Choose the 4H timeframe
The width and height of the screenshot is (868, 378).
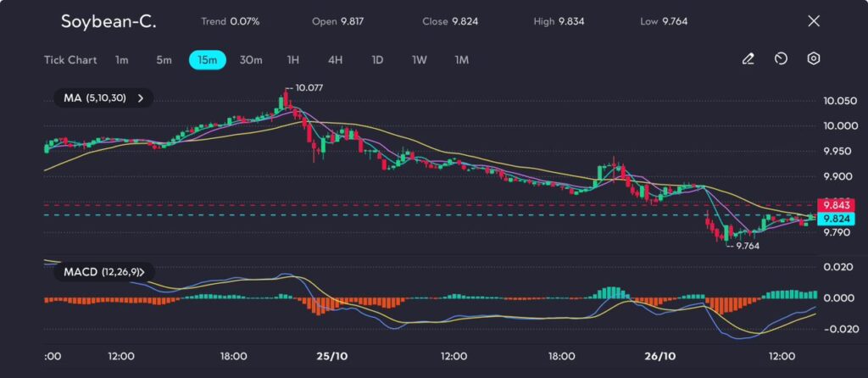click(335, 60)
